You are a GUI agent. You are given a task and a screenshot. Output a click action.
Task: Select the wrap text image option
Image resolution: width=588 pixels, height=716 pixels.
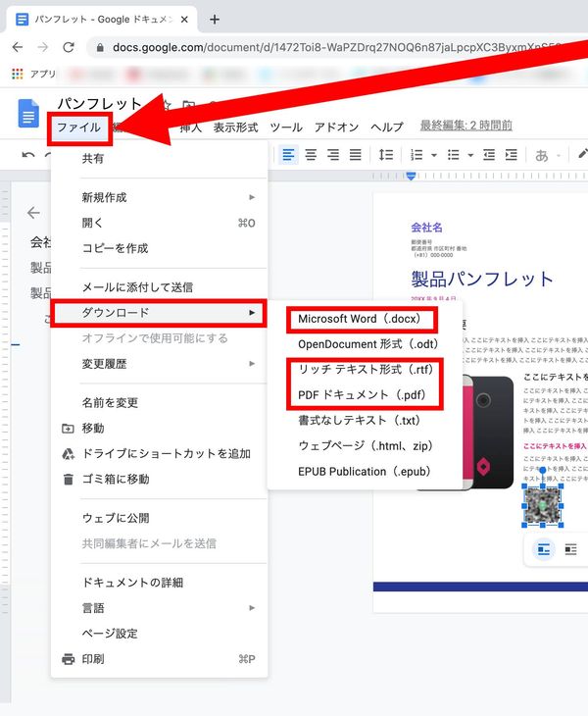(570, 549)
